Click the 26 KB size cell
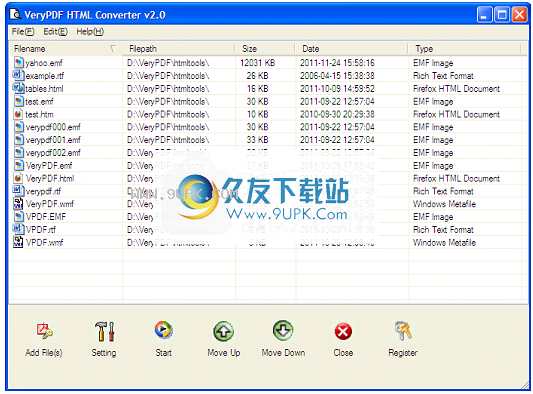This screenshot has width=533, height=394. click(x=257, y=76)
